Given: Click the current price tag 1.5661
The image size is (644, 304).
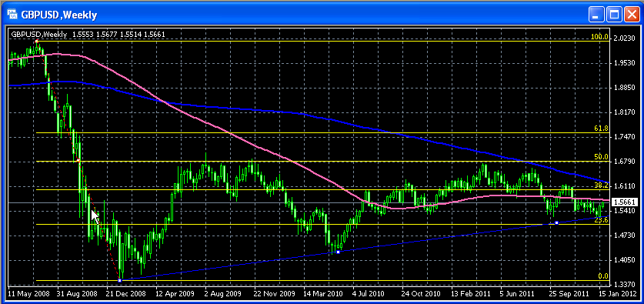Looking at the screenshot, I should (x=624, y=202).
